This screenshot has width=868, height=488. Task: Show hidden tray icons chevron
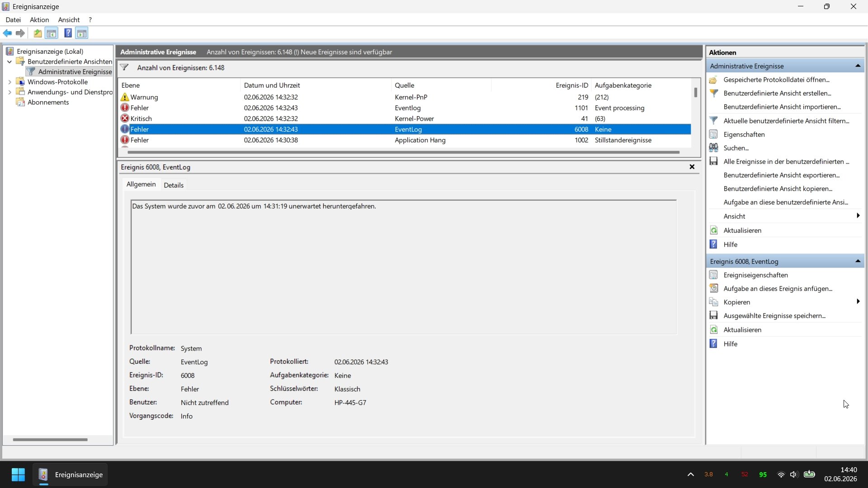690,474
